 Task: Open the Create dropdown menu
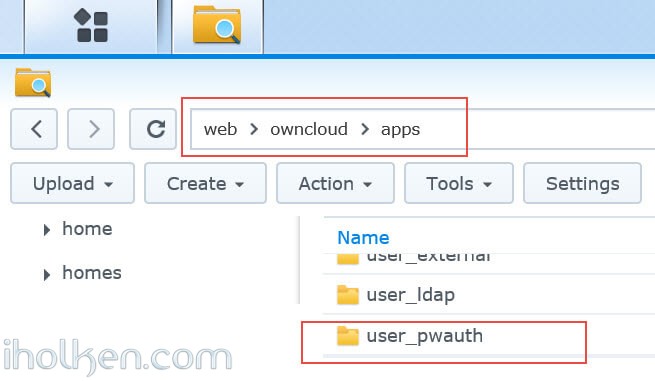coord(205,183)
